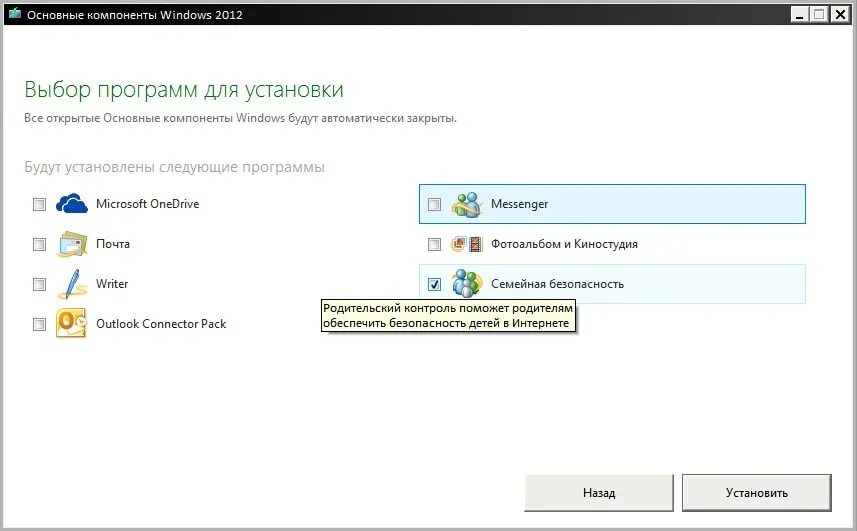Click the Фотоальбом и Киностудия icon
The height and width of the screenshot is (531, 857).
click(466, 244)
